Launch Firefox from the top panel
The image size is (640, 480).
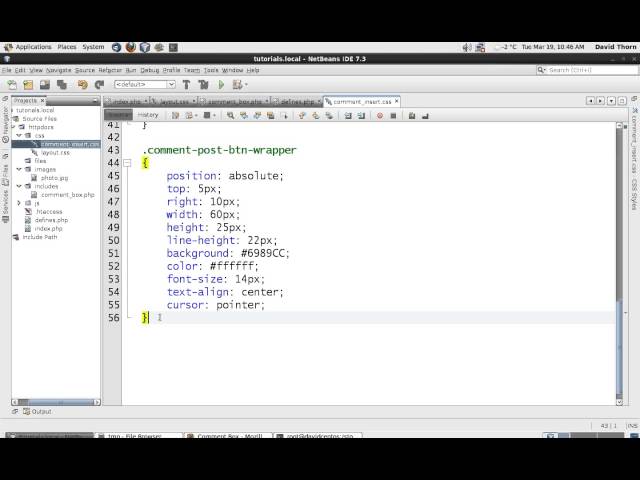click(131, 47)
